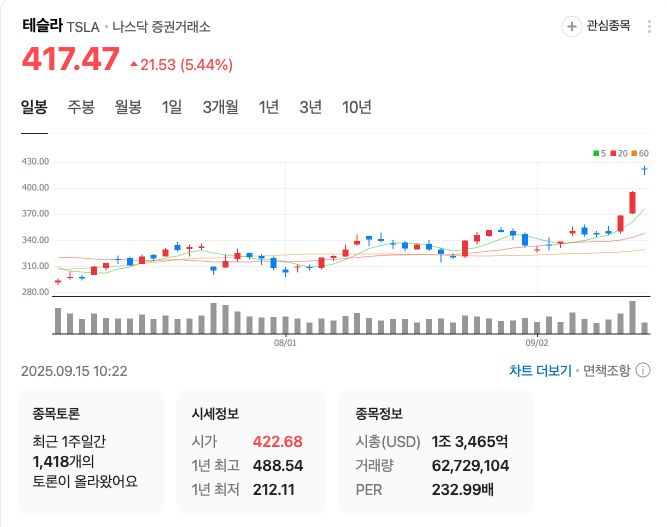The image size is (667, 527).
Task: Click the 테슬라 stock name title
Action: [42, 26]
